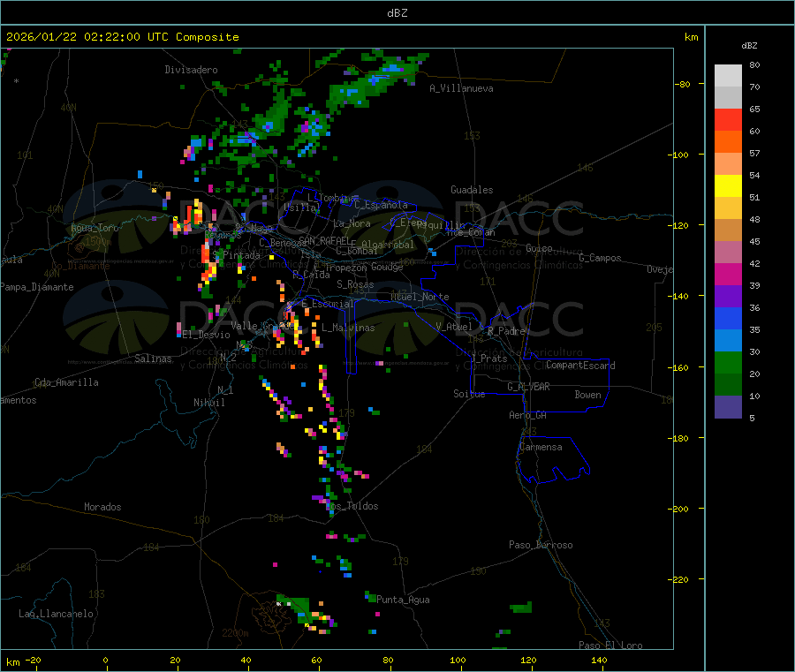Image resolution: width=795 pixels, height=672 pixels.
Task: Click the Carmensa map label
Action: pyautogui.click(x=541, y=447)
